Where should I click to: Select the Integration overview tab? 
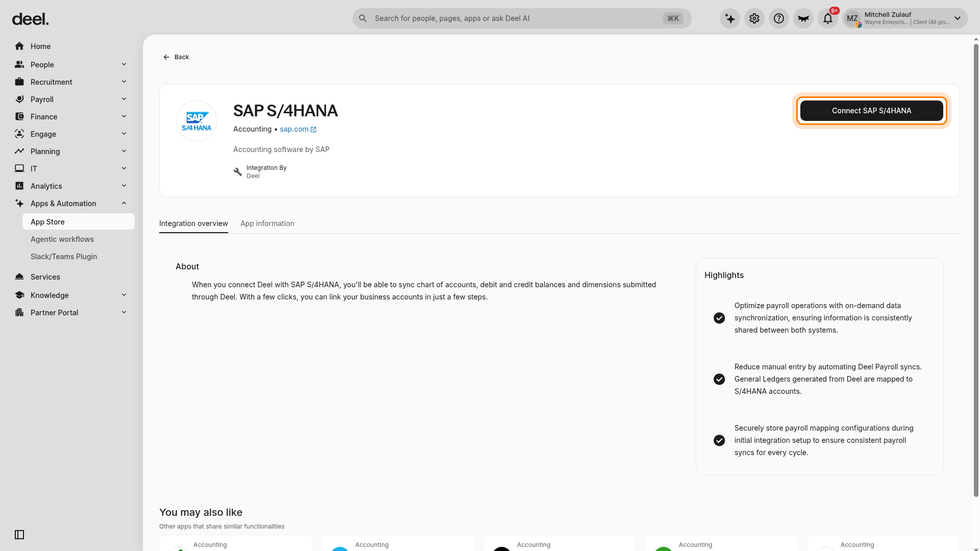coord(193,223)
